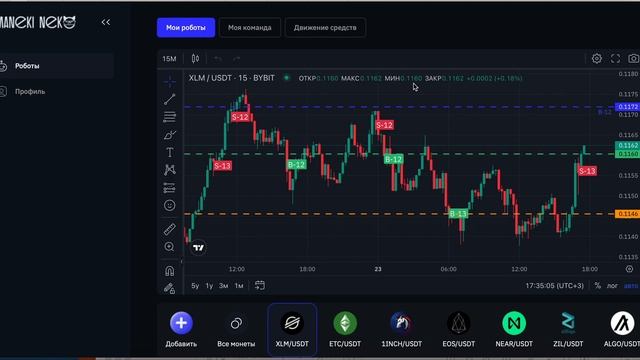Change the candlestick chart style

[195, 59]
